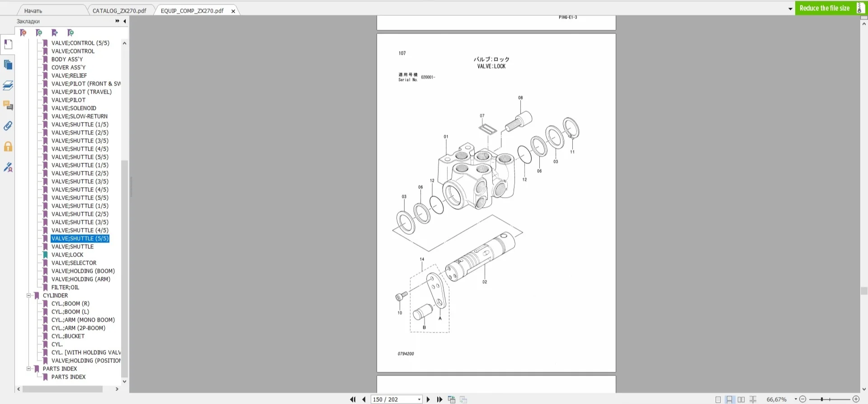The height and width of the screenshot is (404, 868).
Task: Open the zoom percentage dropdown
Action: [x=796, y=399]
